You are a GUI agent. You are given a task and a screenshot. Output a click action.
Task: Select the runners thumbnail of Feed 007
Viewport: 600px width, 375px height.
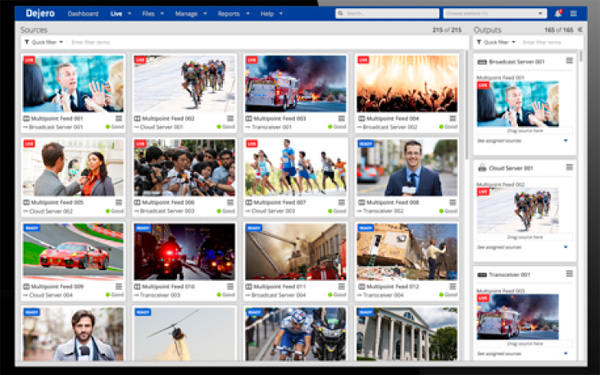296,168
